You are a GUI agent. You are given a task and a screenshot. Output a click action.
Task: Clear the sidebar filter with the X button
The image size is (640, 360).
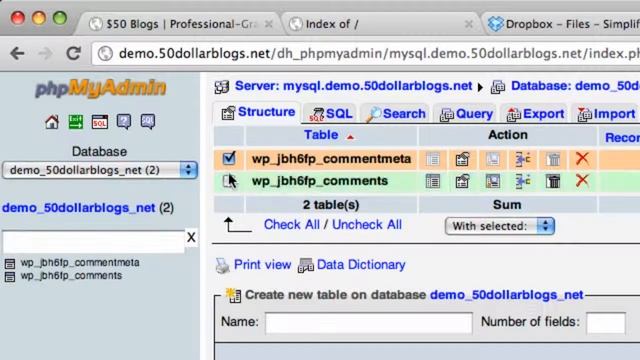click(191, 237)
